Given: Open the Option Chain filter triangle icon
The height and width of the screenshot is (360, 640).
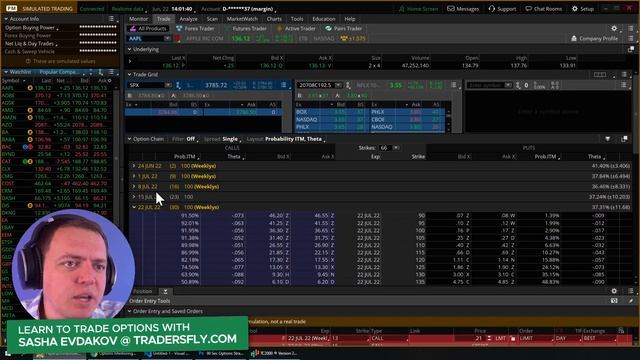Looking at the screenshot, I should point(607,139).
